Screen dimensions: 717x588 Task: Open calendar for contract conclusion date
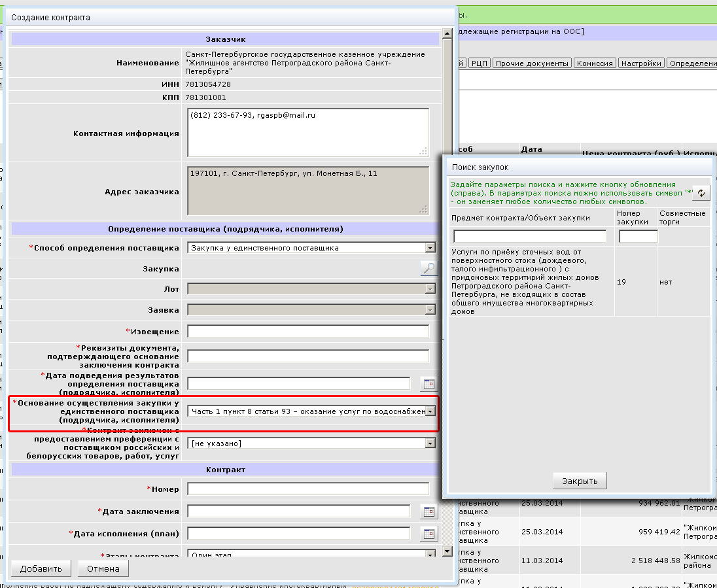click(x=429, y=511)
